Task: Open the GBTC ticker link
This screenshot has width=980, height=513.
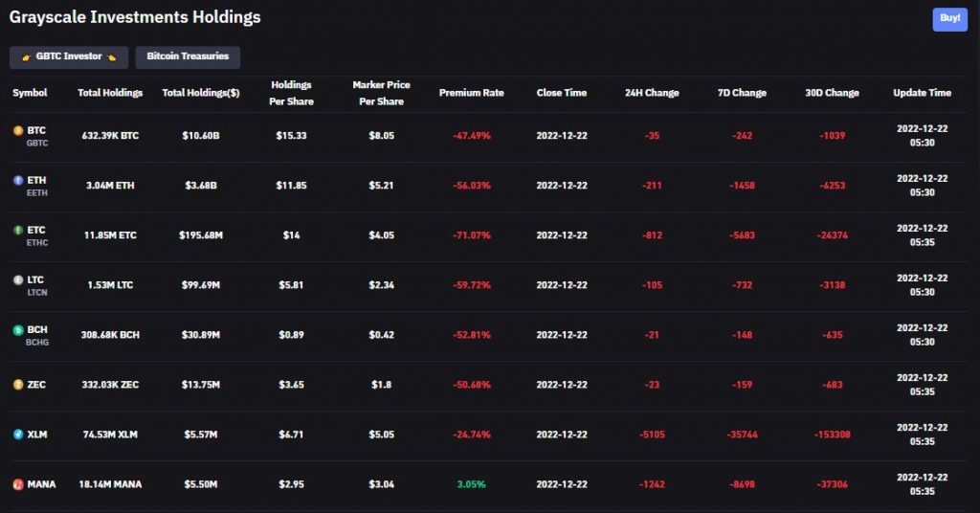Action: click(x=37, y=143)
